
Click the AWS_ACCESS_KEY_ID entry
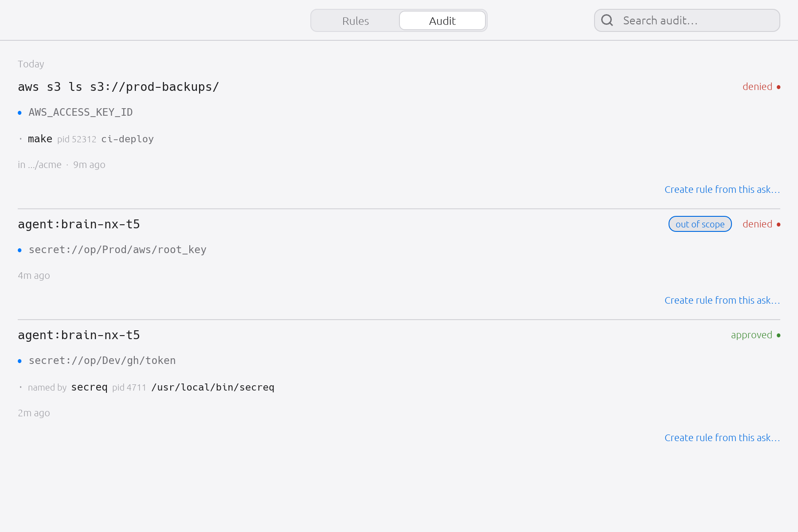tap(81, 112)
